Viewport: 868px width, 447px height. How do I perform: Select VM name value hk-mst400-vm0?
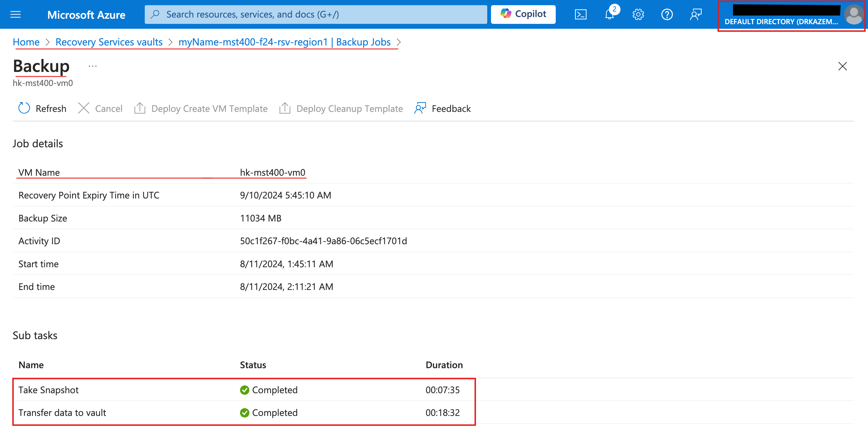tap(273, 173)
